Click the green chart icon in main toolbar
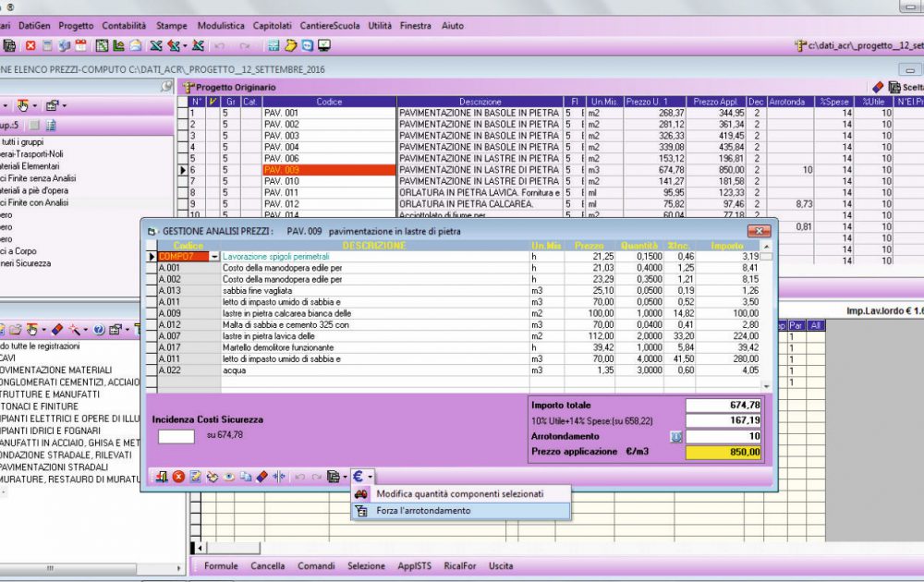 pyautogui.click(x=118, y=45)
